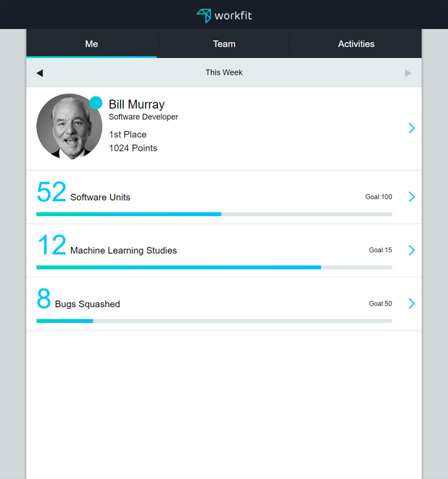Click the Software Units progress bar
Screen dimensions: 448x479
pyautogui.click(x=214, y=214)
